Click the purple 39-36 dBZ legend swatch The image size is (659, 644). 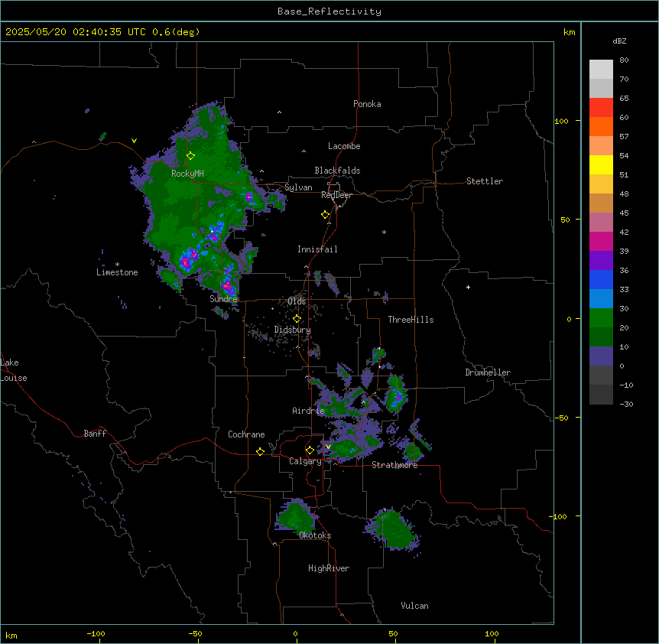601,261
